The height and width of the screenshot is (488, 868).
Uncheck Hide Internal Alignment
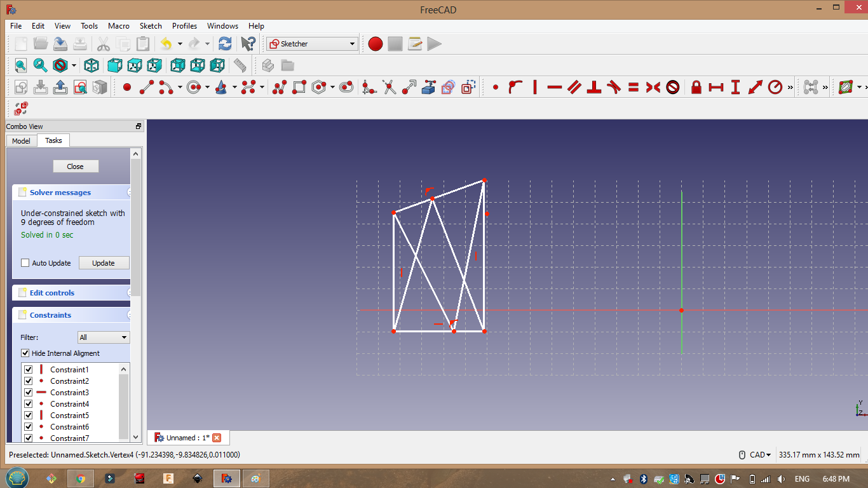25,353
